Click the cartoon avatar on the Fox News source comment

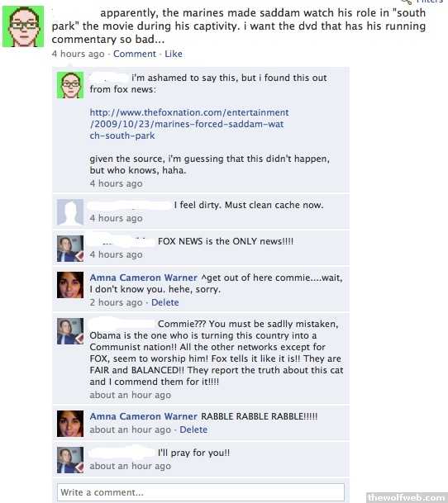tap(70, 85)
